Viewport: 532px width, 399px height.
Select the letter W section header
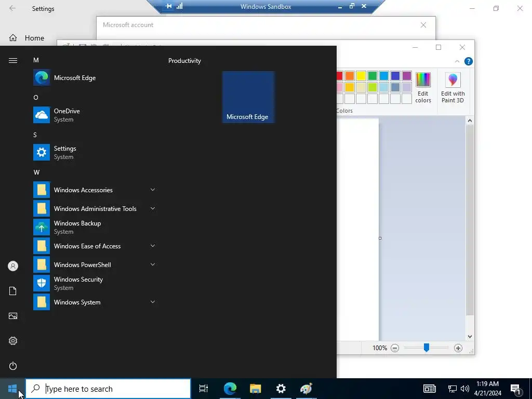[x=37, y=172]
